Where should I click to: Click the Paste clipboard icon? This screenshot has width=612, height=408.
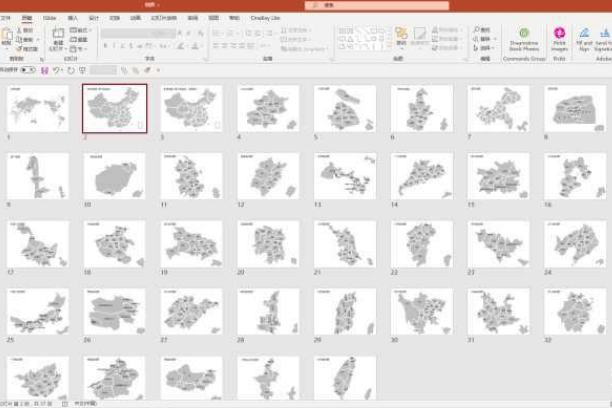tap(7, 37)
